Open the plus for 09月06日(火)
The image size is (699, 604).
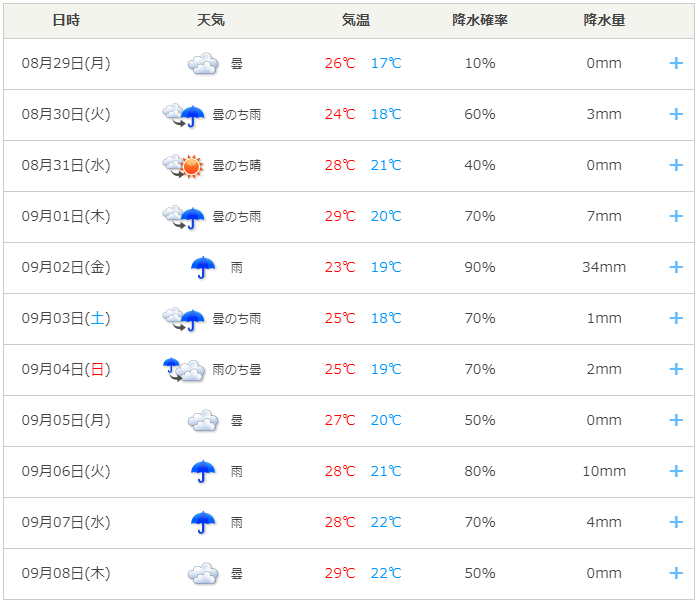pyautogui.click(x=676, y=471)
